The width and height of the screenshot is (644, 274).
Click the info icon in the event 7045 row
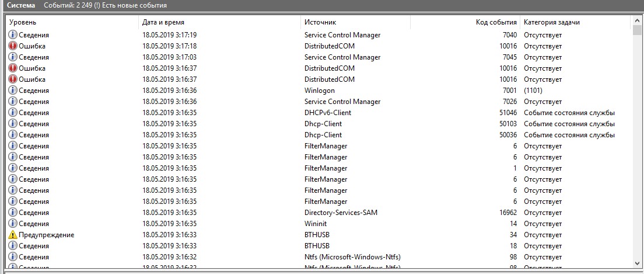pos(13,57)
